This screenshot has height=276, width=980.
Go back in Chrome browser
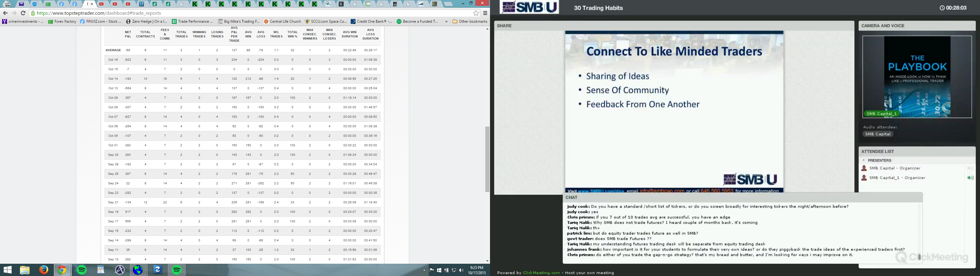point(5,13)
